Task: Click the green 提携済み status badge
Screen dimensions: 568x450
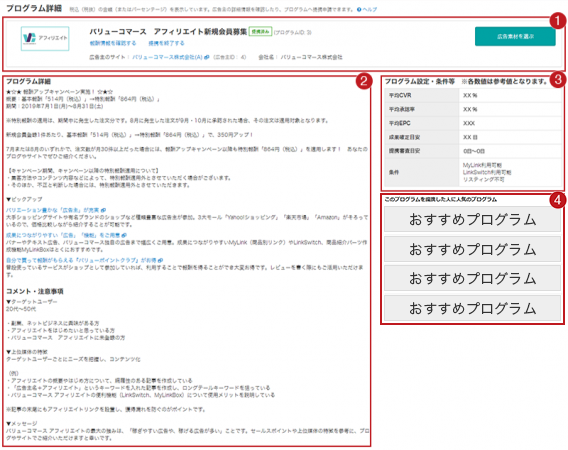Action: 260,32
